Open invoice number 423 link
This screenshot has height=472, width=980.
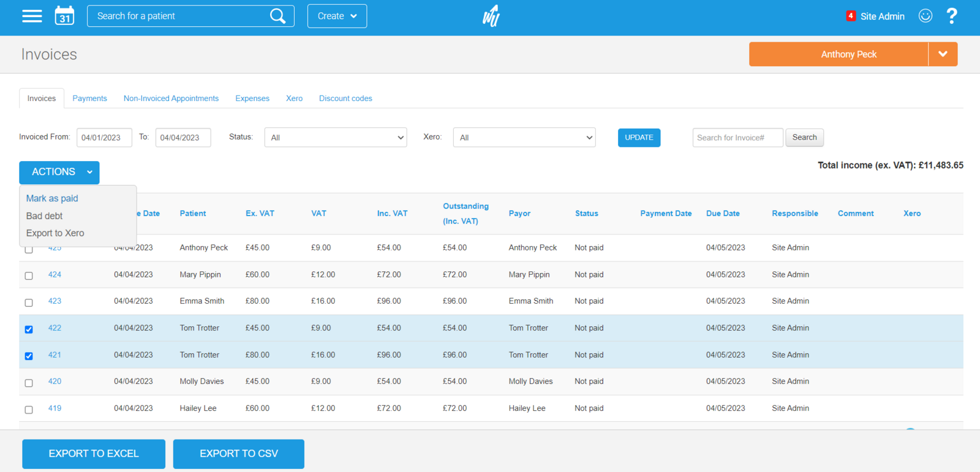[55, 301]
